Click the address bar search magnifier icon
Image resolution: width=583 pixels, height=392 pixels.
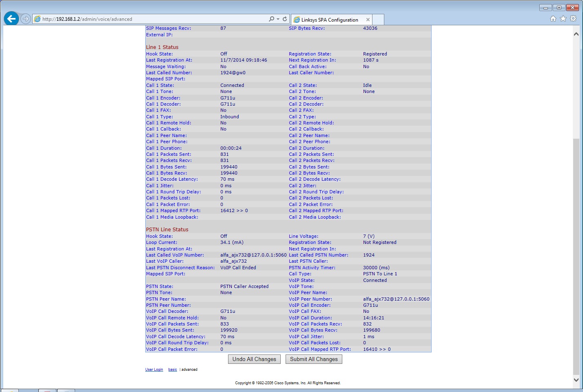click(271, 19)
